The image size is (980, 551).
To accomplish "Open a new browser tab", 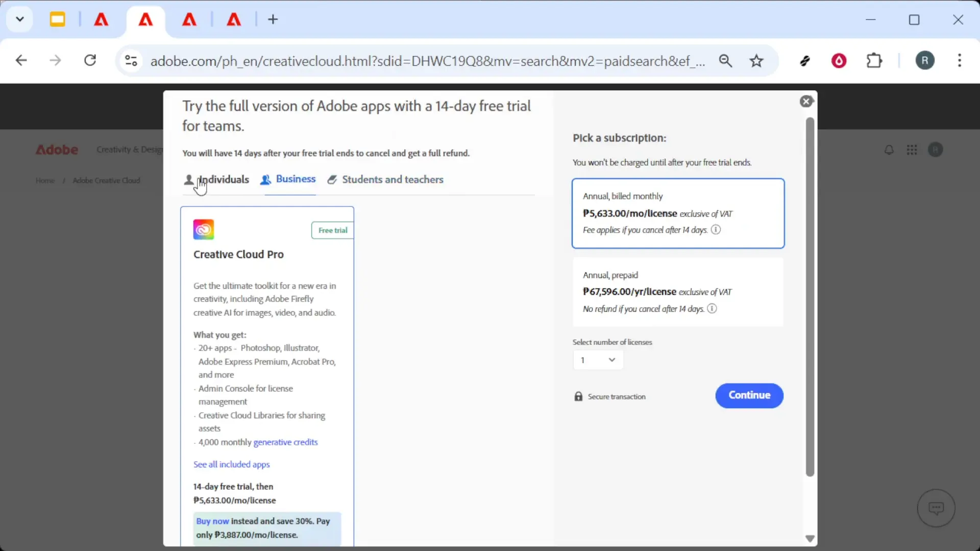I will [x=273, y=19].
